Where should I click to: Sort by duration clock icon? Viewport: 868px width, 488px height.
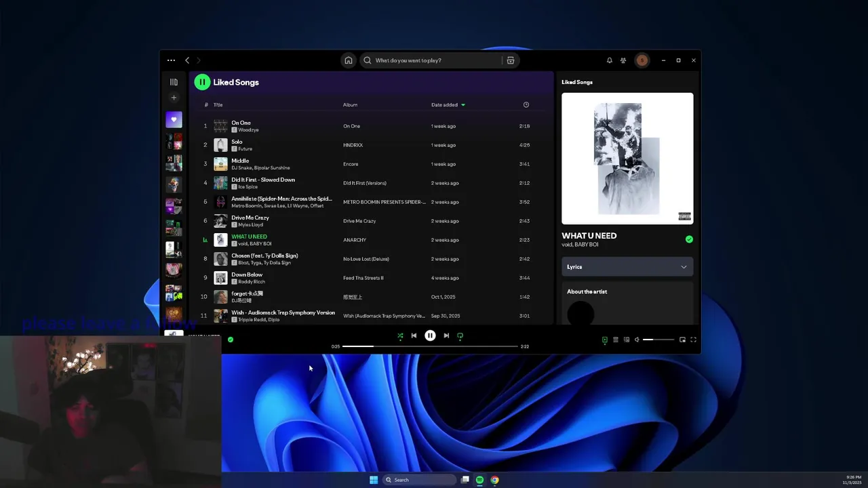tap(526, 105)
